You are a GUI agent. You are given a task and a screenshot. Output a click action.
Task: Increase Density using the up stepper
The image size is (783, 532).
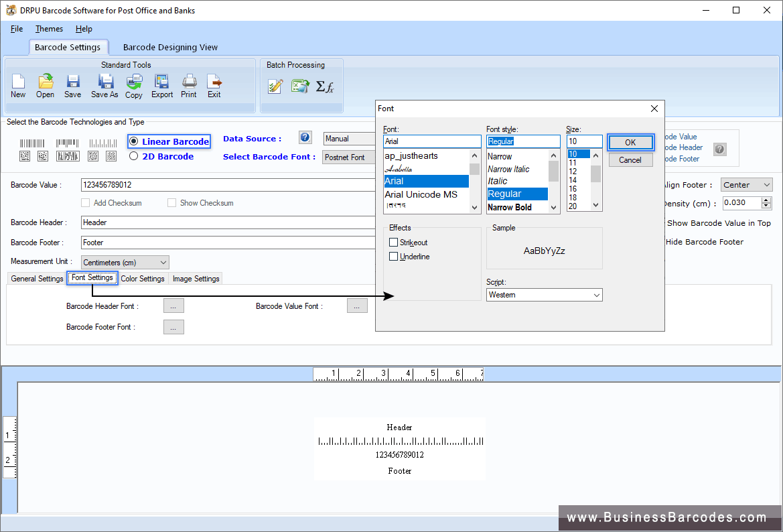pyautogui.click(x=767, y=199)
